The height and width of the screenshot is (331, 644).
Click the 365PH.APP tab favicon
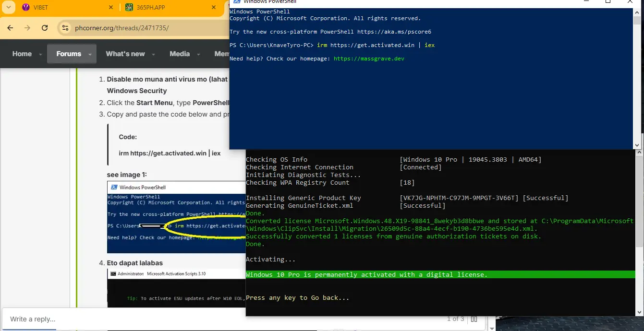coord(129,8)
